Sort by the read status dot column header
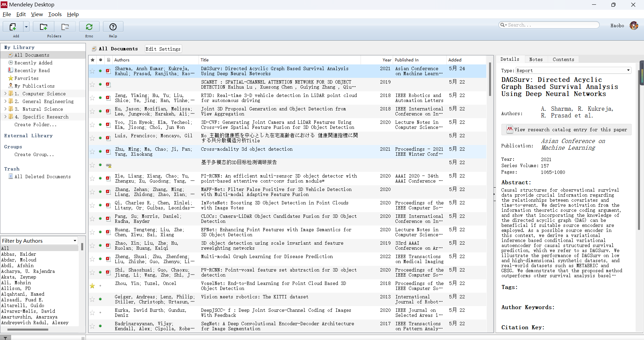The height and width of the screenshot is (340, 644). point(100,60)
